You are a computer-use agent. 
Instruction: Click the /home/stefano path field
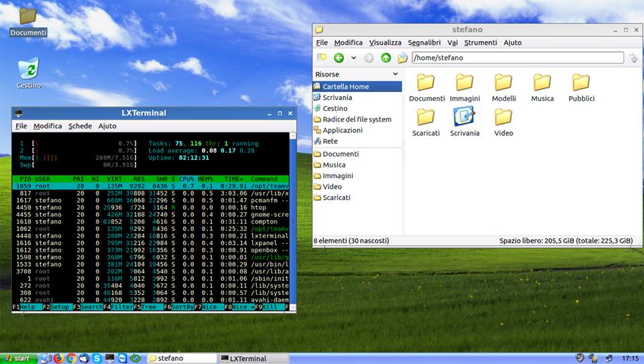[517, 58]
